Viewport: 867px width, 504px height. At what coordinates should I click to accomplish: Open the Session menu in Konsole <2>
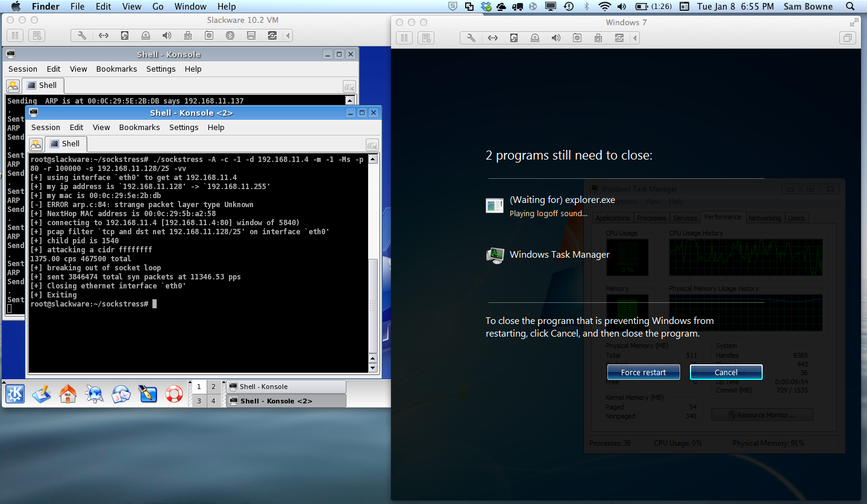46,128
